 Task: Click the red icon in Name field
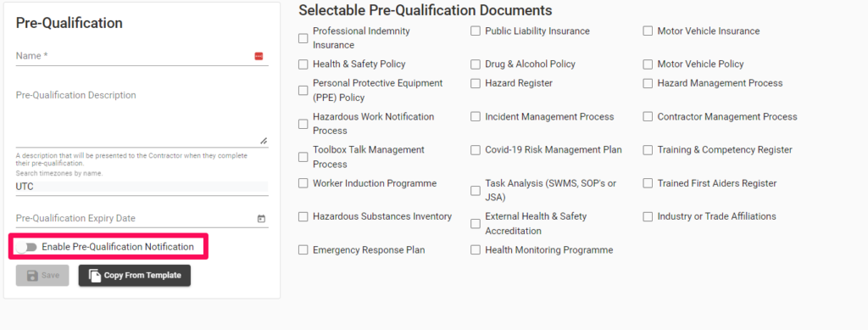pyautogui.click(x=259, y=56)
